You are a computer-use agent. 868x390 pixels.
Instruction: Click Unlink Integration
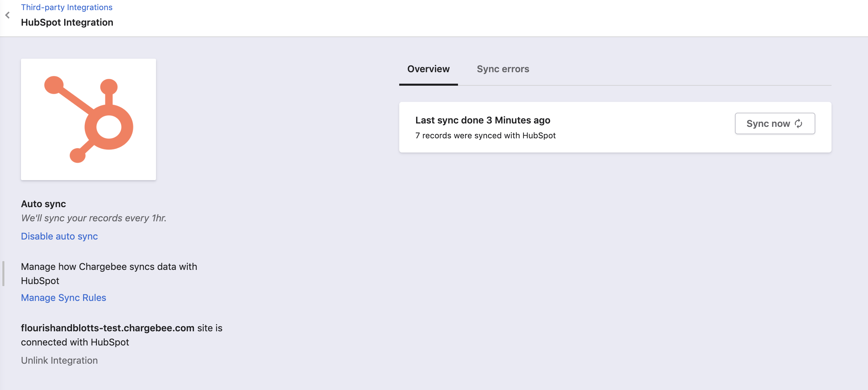[x=59, y=360]
